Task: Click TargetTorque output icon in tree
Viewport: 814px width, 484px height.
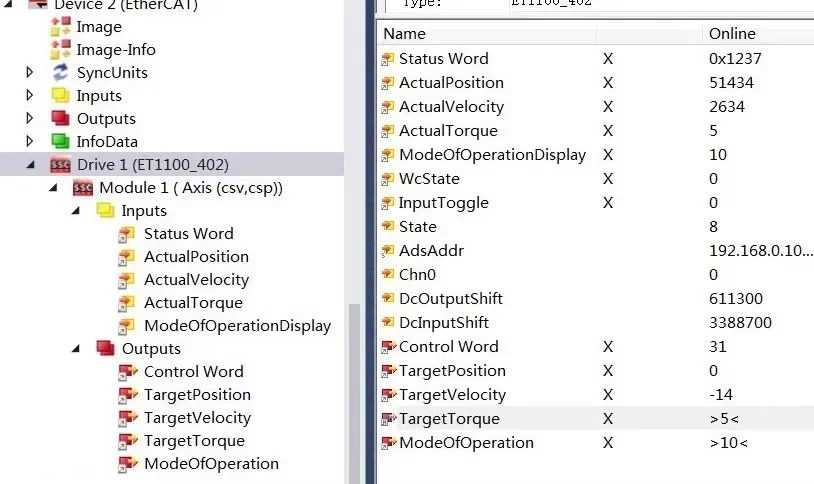Action: [x=128, y=441]
